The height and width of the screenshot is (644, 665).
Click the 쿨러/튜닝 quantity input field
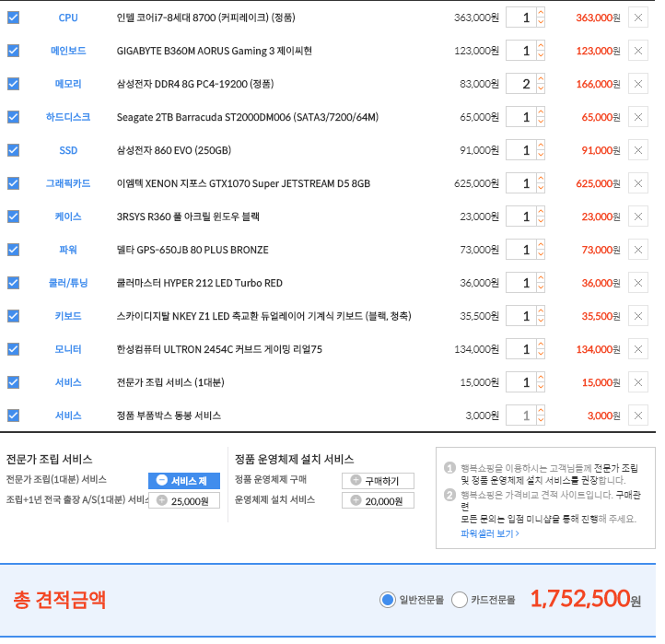tap(521, 283)
